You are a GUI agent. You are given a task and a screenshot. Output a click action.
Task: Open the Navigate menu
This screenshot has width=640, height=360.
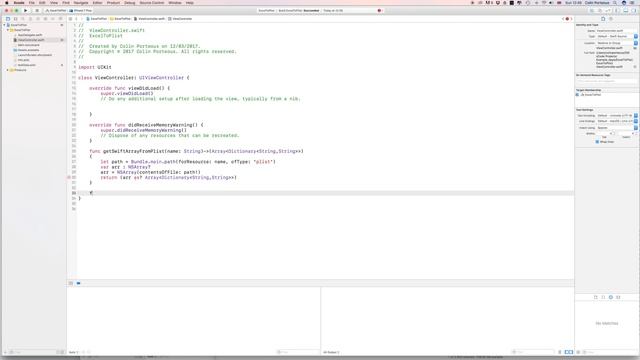[81, 3]
